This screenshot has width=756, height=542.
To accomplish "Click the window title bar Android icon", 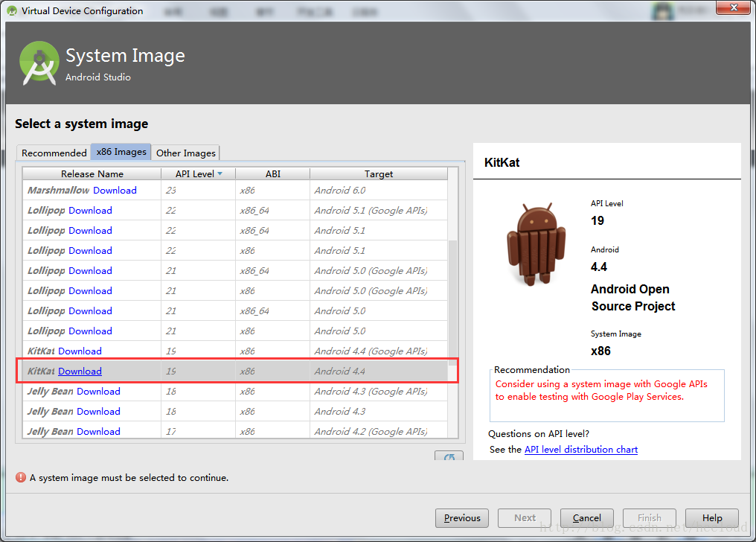I will pos(12,10).
